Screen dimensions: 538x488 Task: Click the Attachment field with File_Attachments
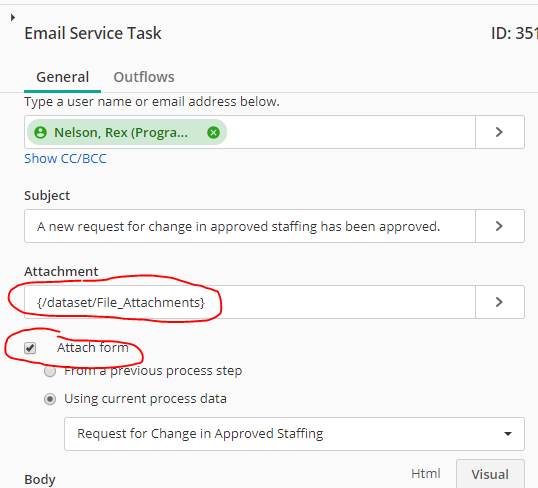pyautogui.click(x=250, y=302)
